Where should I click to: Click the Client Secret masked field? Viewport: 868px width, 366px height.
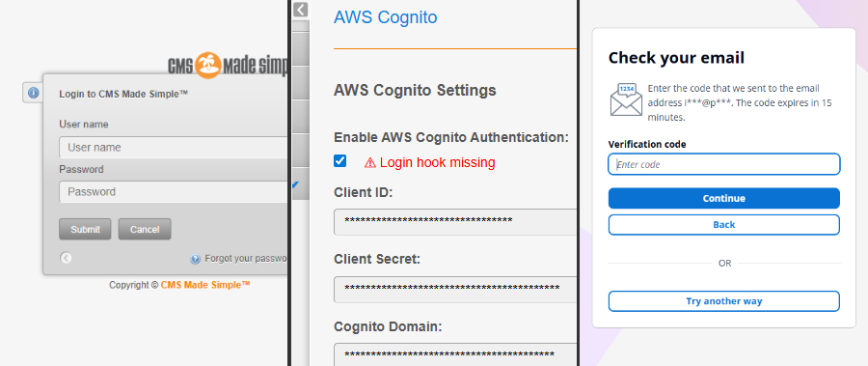point(455,290)
